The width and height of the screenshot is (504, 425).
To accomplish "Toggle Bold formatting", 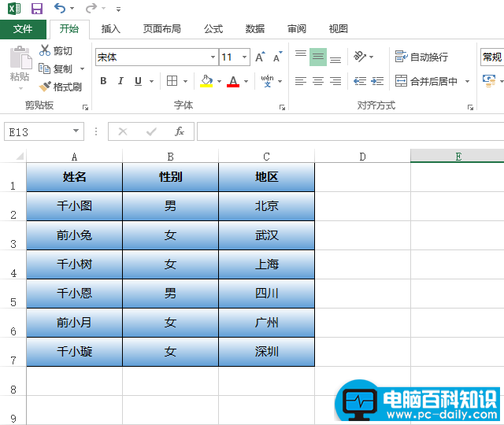I will point(103,81).
